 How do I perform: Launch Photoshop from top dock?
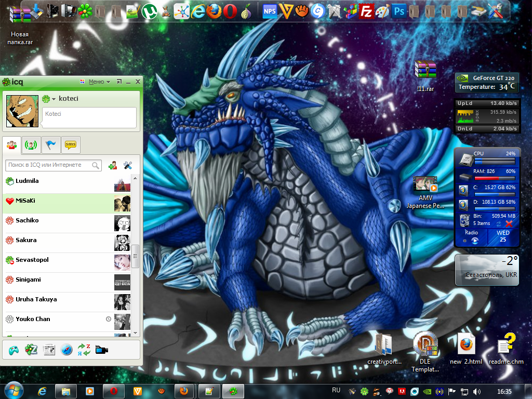399,12
